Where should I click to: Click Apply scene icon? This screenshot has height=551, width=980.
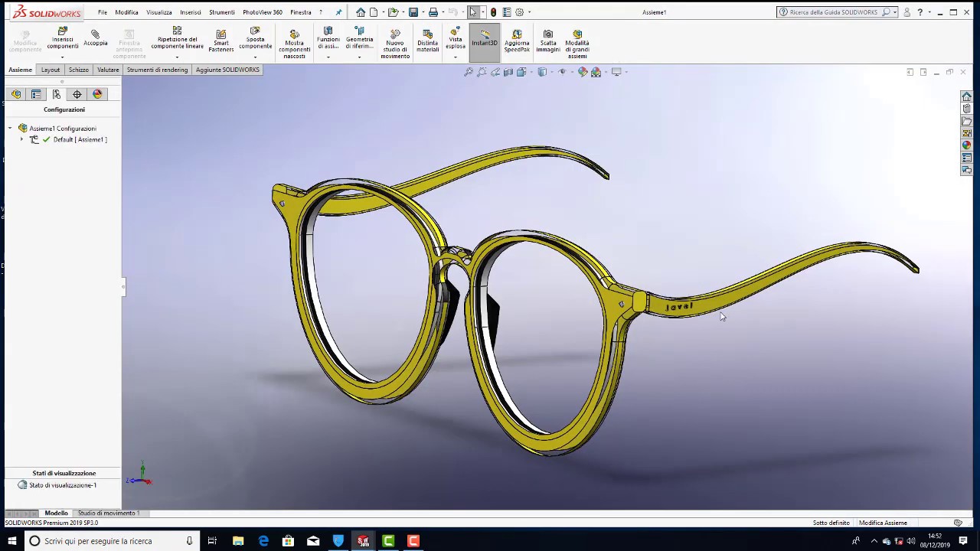(596, 72)
